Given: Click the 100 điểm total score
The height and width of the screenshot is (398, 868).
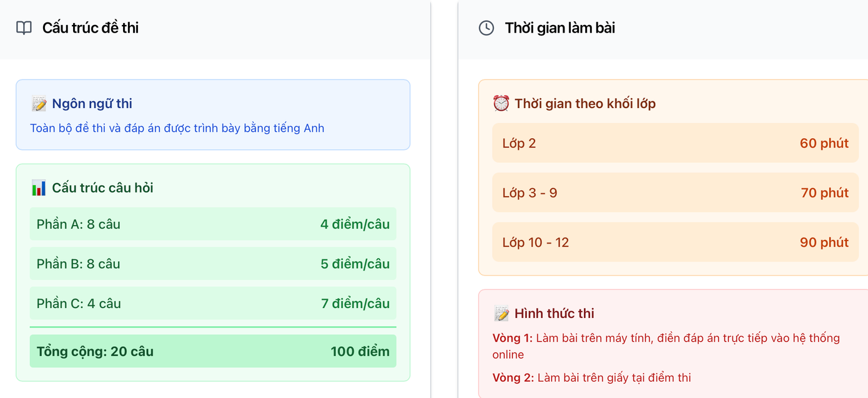Looking at the screenshot, I should 360,351.
